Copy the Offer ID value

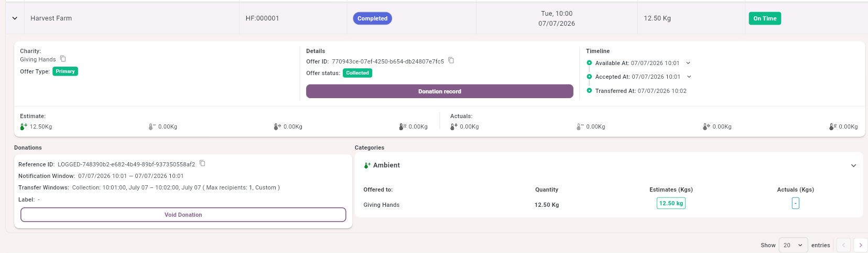coord(451,60)
